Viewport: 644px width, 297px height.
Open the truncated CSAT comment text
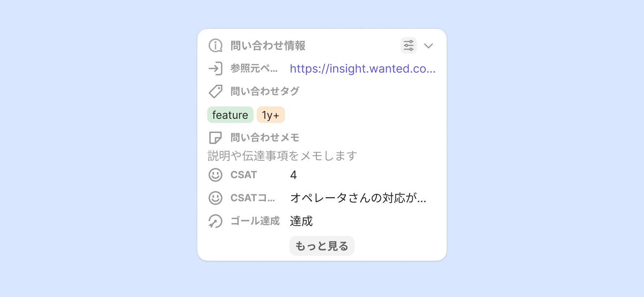358,198
